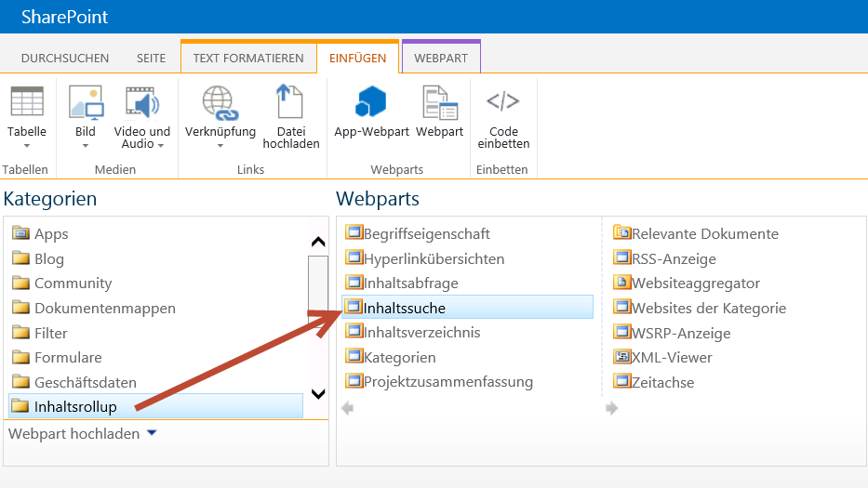The width and height of the screenshot is (868, 488).
Task: Click the Apps folder icon
Action: (x=21, y=233)
